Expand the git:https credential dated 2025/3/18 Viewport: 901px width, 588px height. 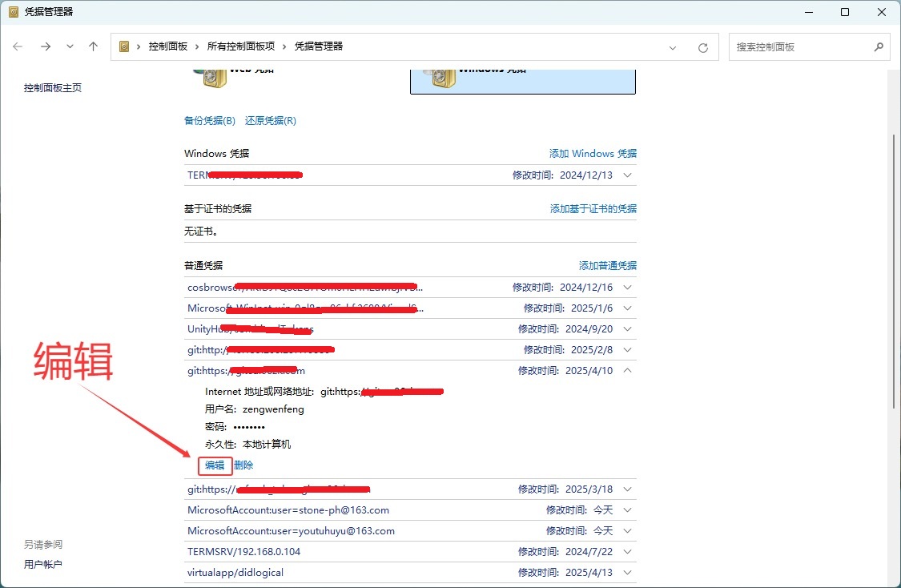(x=627, y=489)
